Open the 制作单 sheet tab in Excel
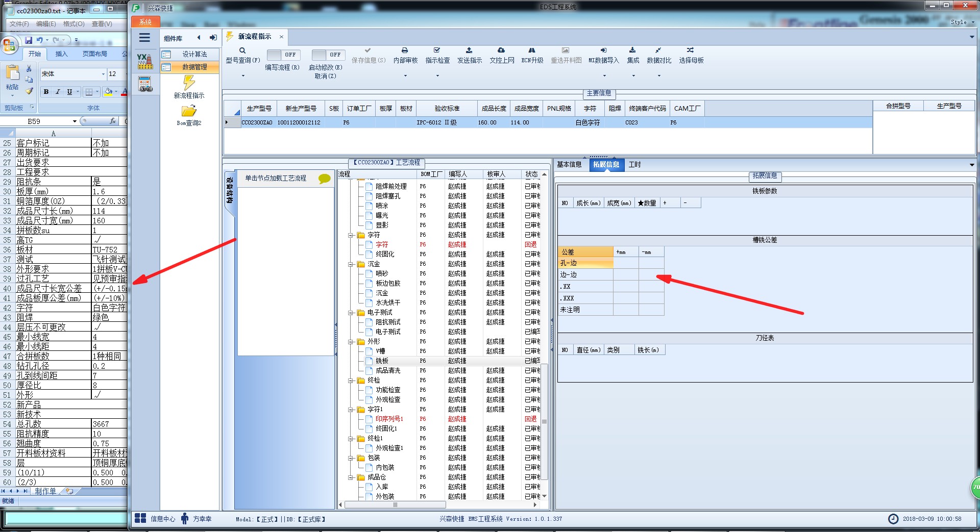This screenshot has width=980, height=532. pyautogui.click(x=45, y=491)
